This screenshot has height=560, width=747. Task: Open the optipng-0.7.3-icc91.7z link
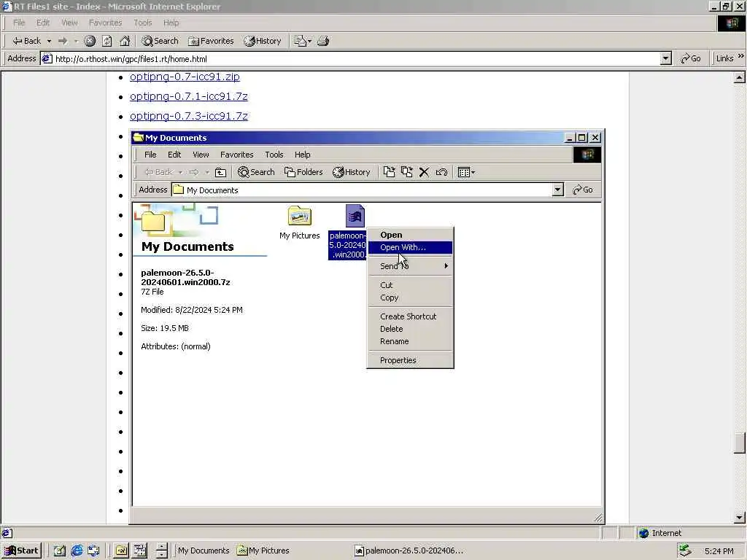pos(189,116)
